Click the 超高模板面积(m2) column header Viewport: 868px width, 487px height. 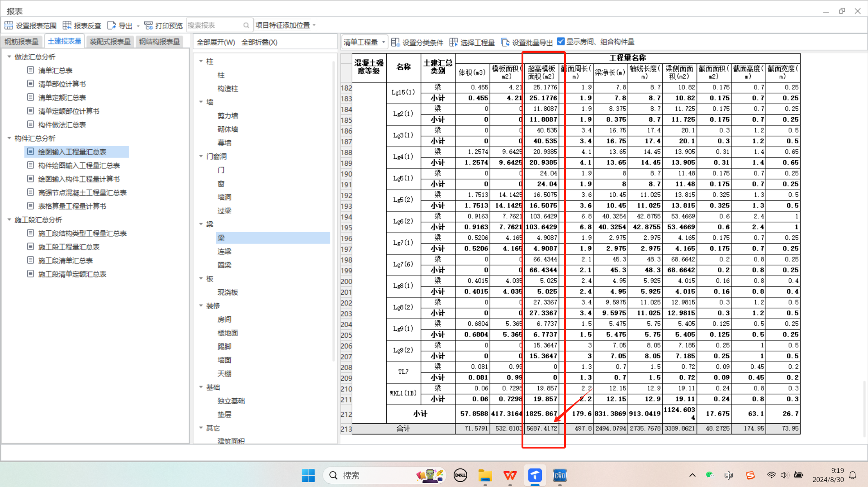pos(541,72)
